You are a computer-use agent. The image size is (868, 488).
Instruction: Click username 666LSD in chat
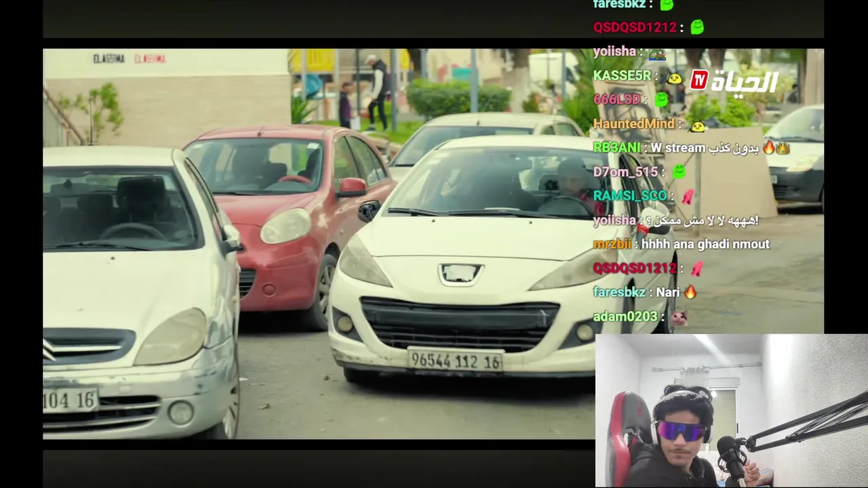(x=616, y=99)
